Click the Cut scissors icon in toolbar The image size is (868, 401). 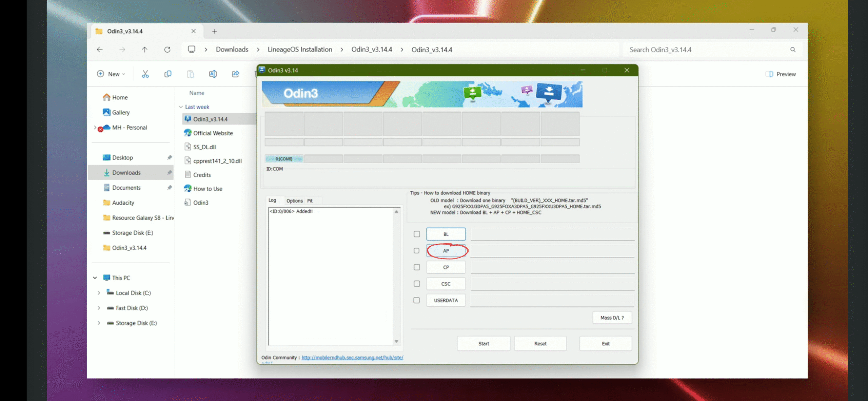coord(145,74)
